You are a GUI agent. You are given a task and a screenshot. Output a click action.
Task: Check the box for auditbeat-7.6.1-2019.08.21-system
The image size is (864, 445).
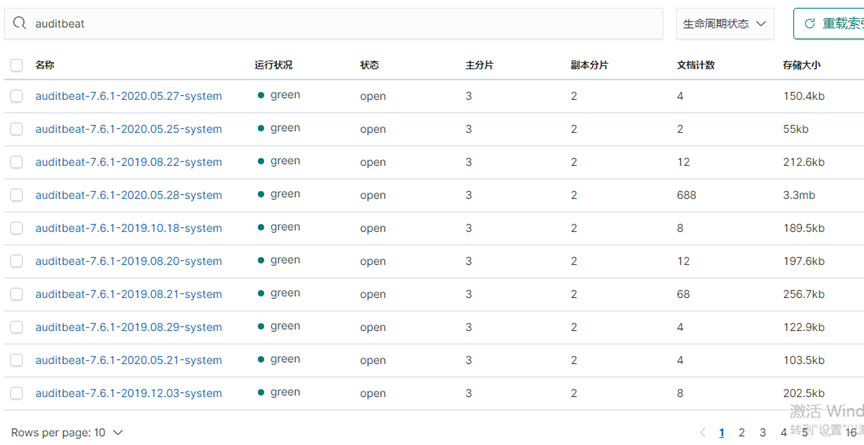(17, 294)
